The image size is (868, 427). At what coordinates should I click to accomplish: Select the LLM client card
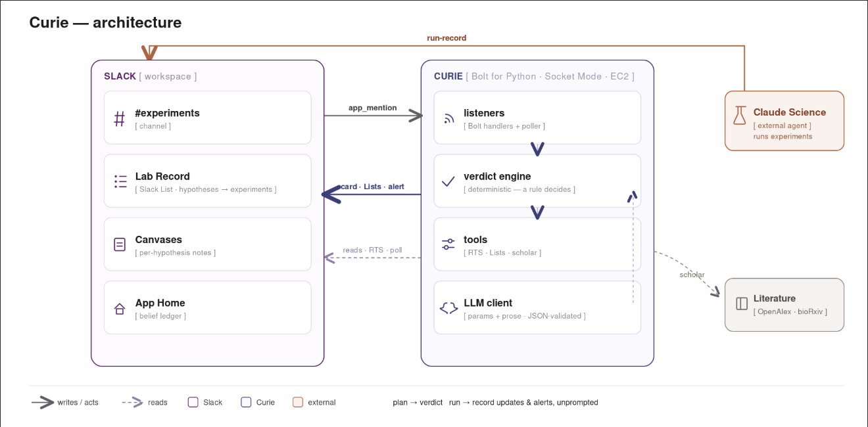pos(537,307)
